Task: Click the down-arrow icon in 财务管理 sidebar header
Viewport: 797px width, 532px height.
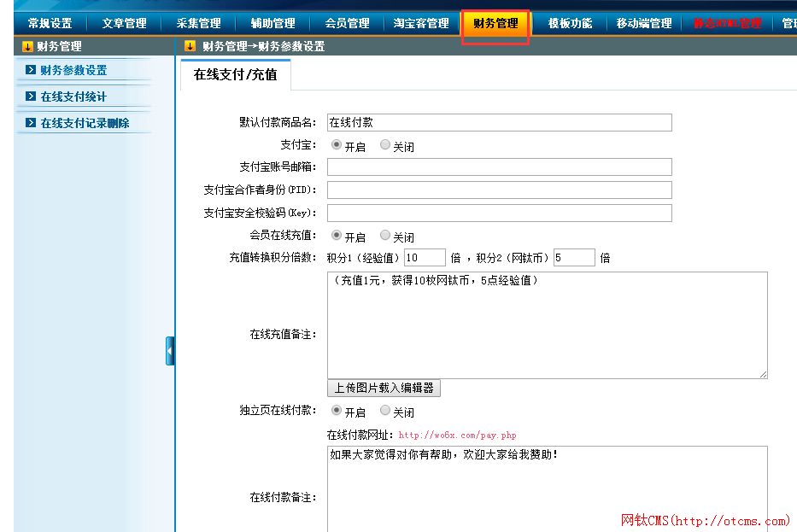Action: [27, 47]
